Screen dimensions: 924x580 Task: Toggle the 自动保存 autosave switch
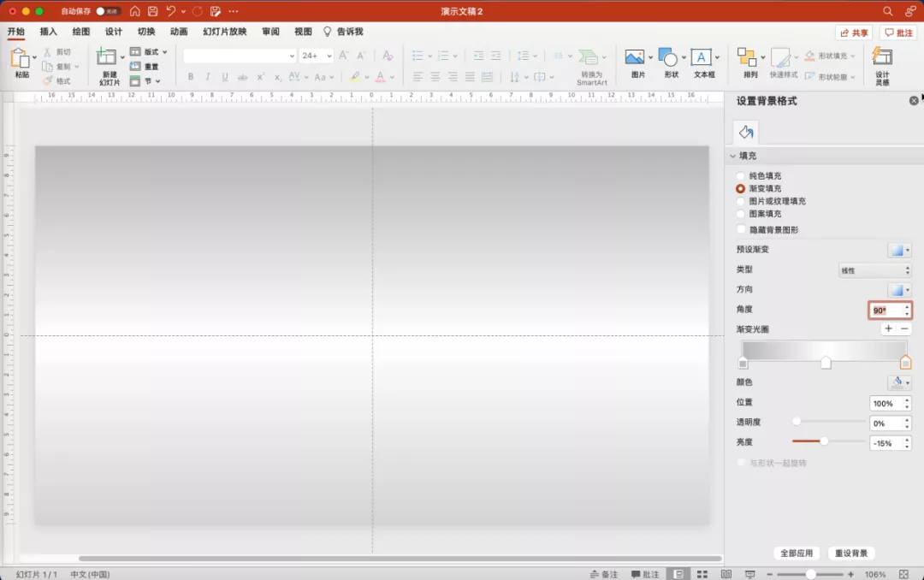click(107, 11)
